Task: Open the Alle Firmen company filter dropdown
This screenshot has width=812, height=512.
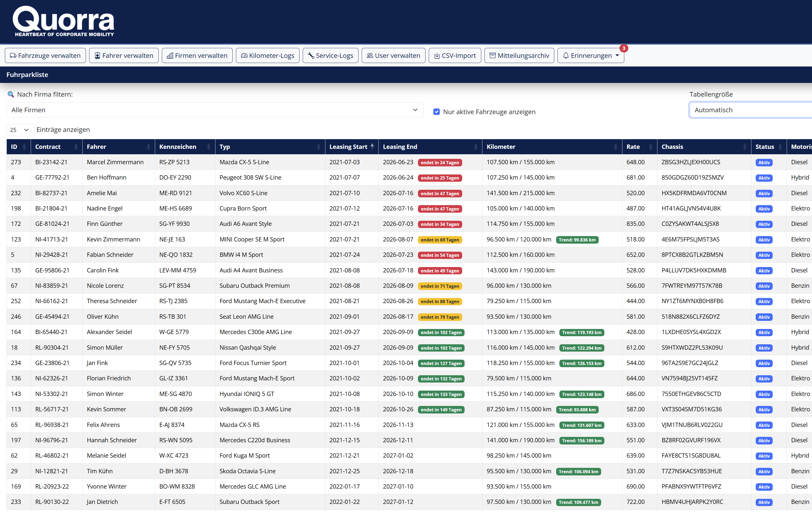Action: click(215, 110)
